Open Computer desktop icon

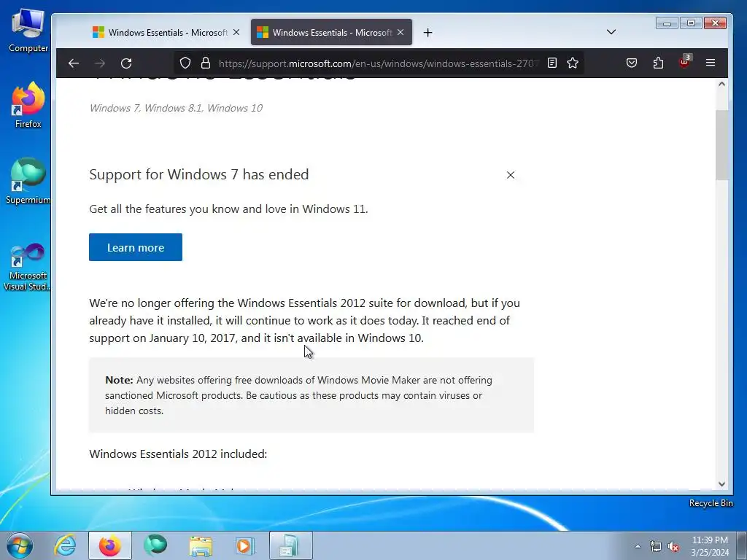pyautogui.click(x=28, y=31)
